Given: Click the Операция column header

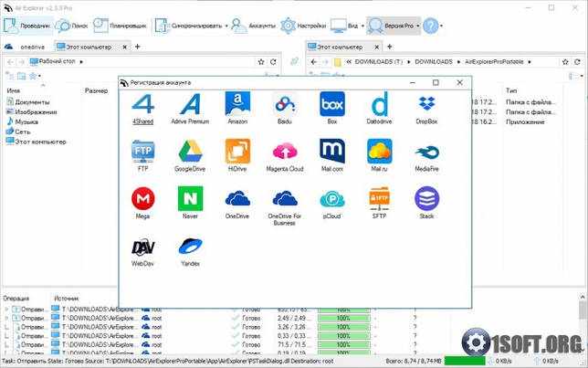Looking at the screenshot, I should [16, 299].
